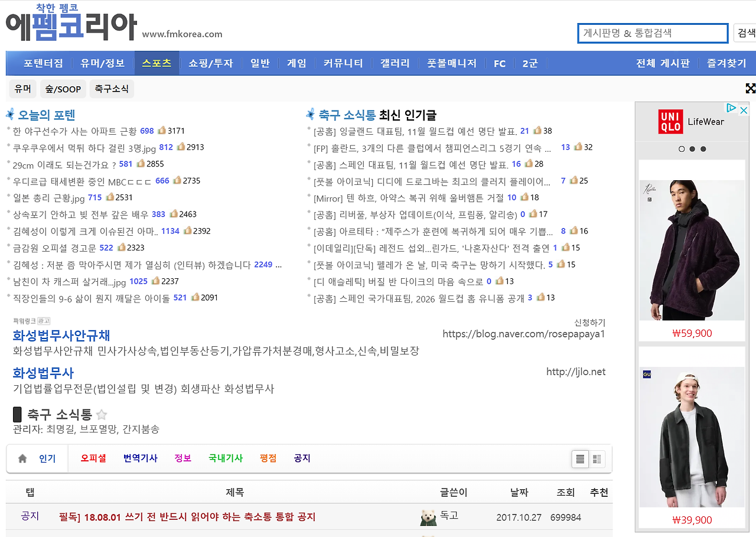This screenshot has width=756, height=537.
Task: Click the Uniqlo logo in the ad
Action: [x=670, y=122]
